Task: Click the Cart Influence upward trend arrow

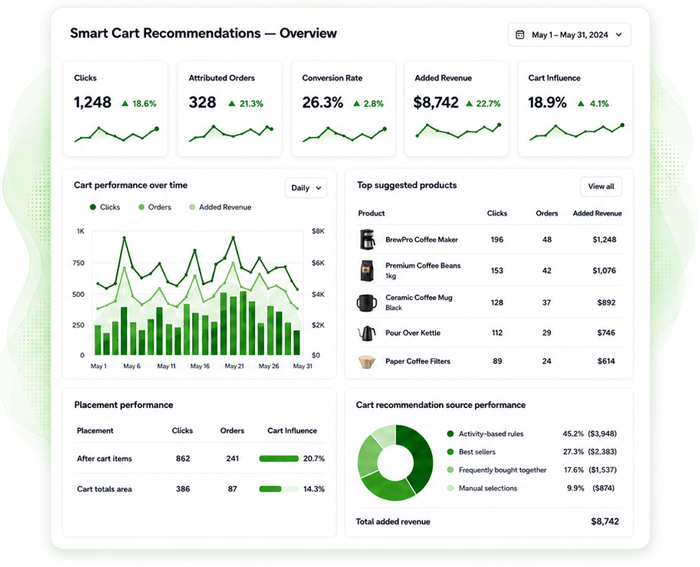Action: point(581,104)
